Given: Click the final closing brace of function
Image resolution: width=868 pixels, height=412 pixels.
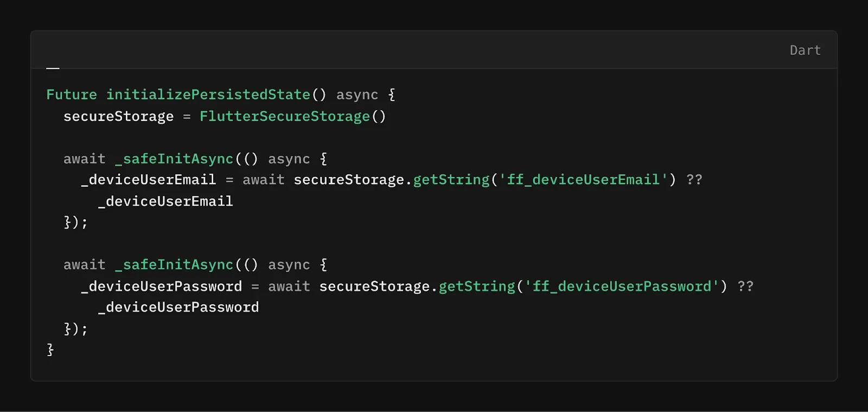Looking at the screenshot, I should coord(50,350).
